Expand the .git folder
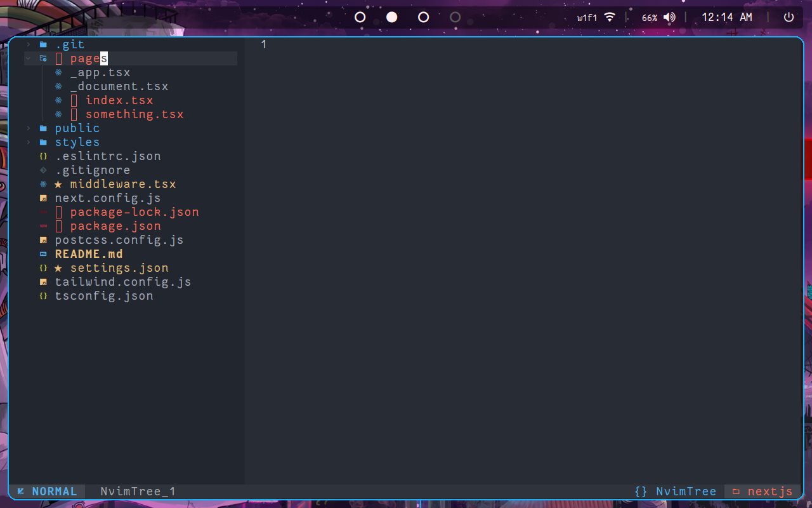Image resolution: width=812 pixels, height=508 pixels. (x=27, y=44)
